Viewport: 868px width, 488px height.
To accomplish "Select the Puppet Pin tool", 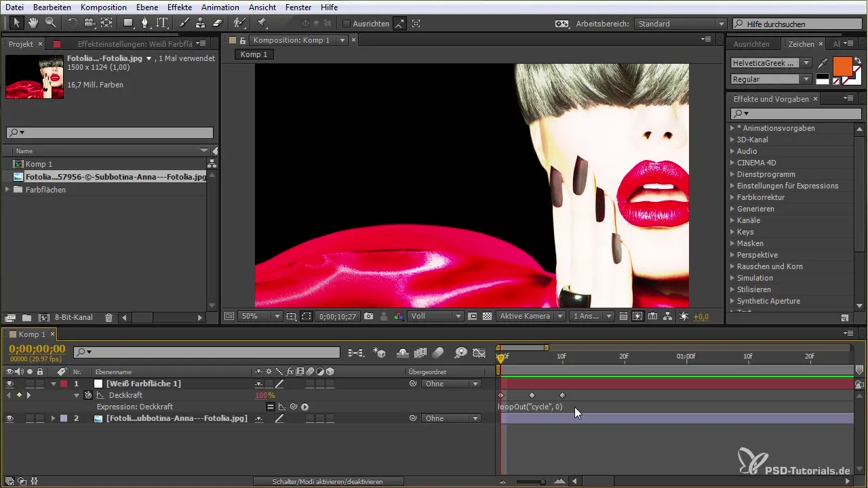I will point(261,23).
